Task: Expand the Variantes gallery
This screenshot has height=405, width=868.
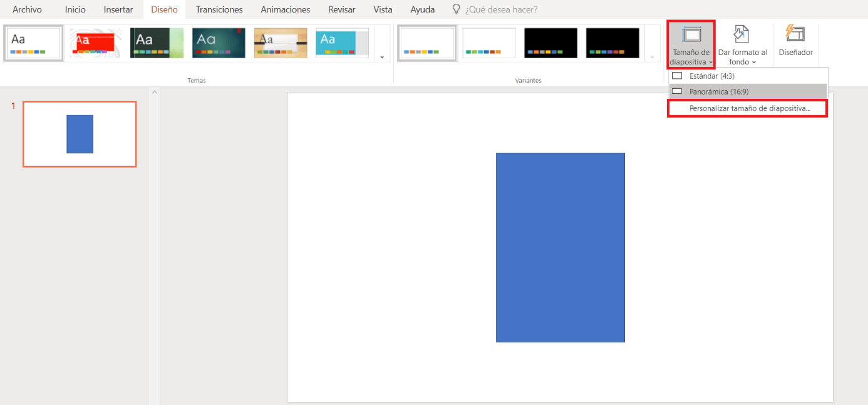Action: coord(653,58)
